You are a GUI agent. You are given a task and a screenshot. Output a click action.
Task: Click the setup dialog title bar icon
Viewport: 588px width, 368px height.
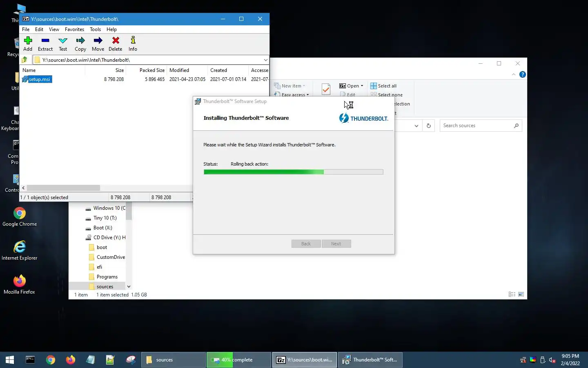198,101
